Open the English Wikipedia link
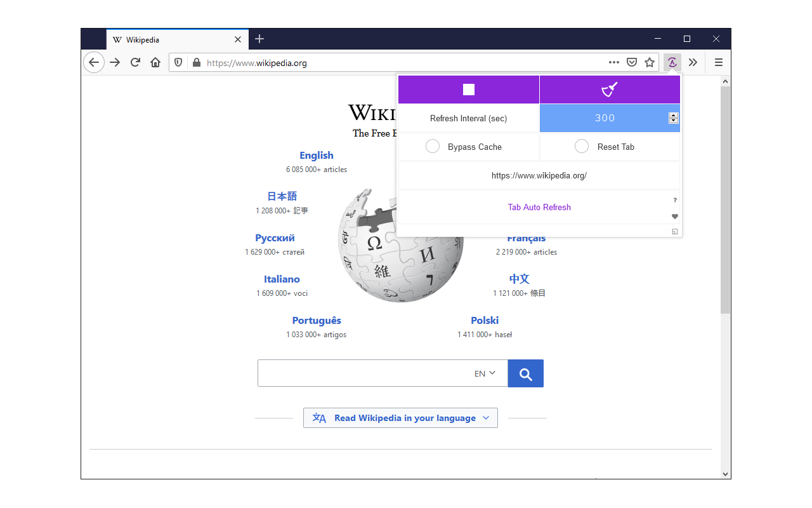 pyautogui.click(x=316, y=156)
